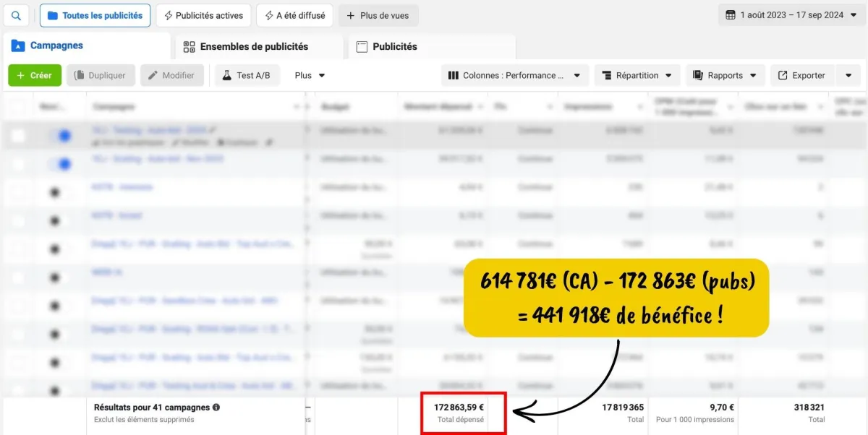This screenshot has width=868, height=435.
Task: Filter by Publicités actives
Action: pyautogui.click(x=203, y=15)
